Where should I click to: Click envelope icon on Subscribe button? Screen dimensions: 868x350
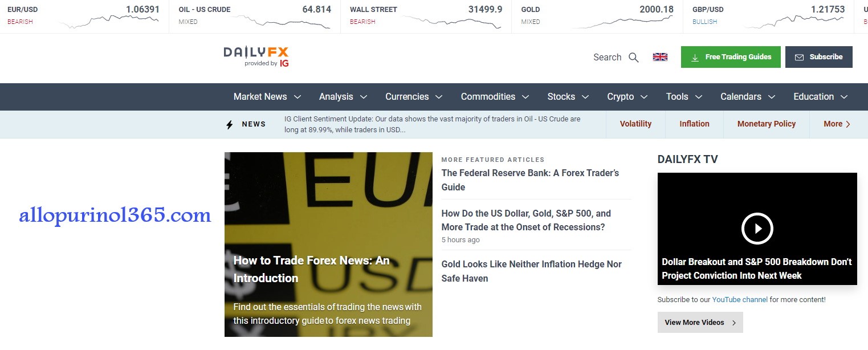799,58
